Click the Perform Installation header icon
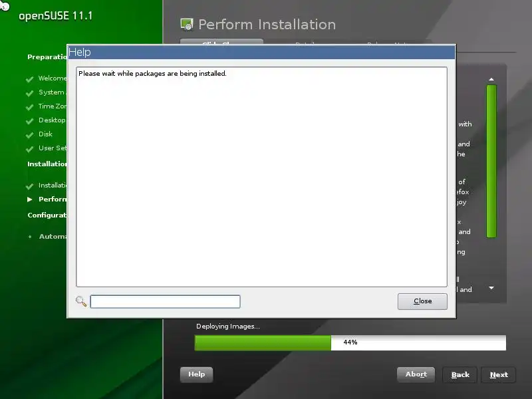 pyautogui.click(x=187, y=25)
